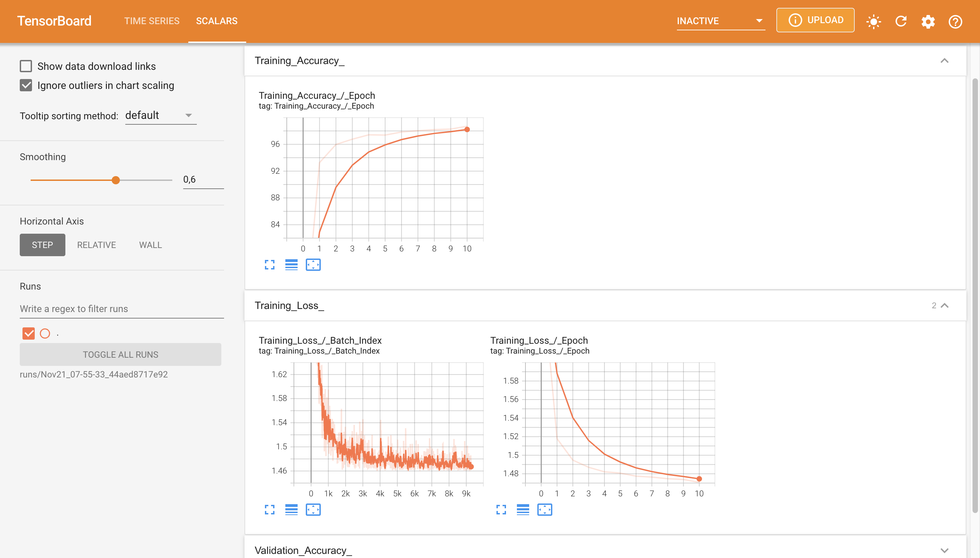This screenshot has height=558, width=980.
Task: Enable Show data download links checkbox
Action: click(26, 66)
